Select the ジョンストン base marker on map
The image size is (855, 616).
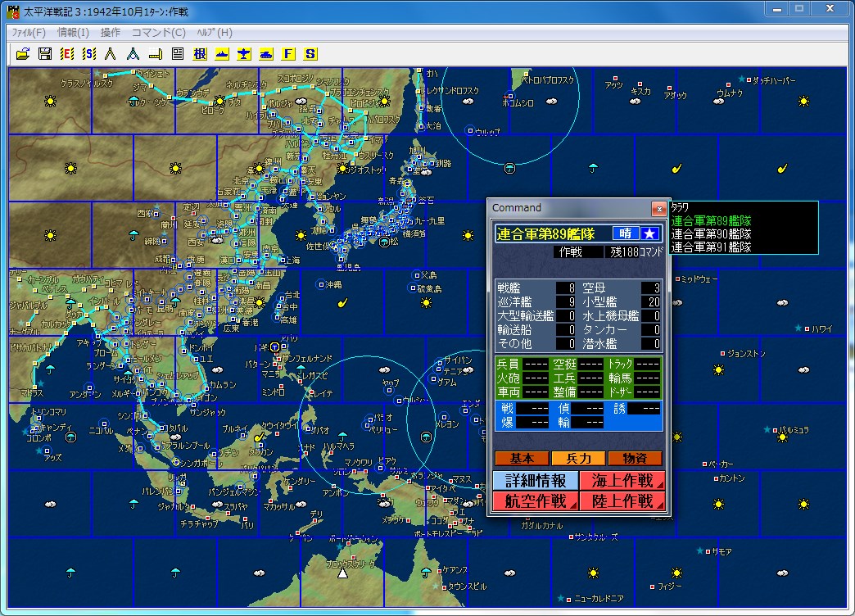click(723, 354)
